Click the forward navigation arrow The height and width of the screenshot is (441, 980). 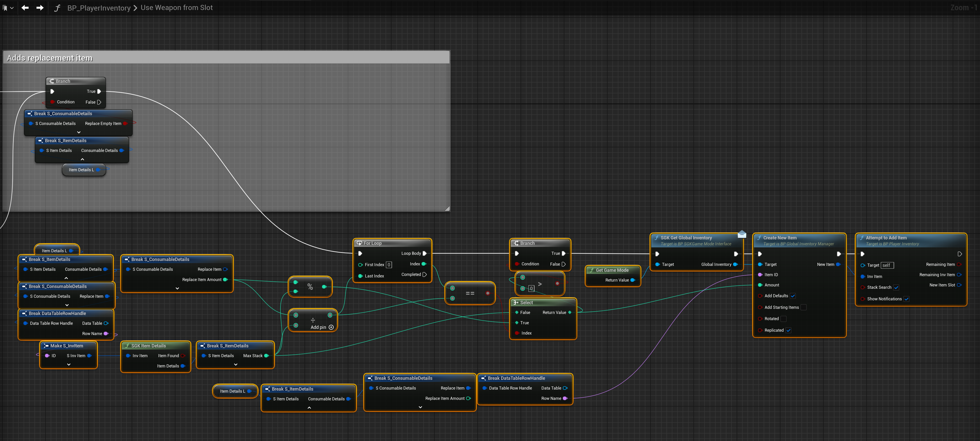click(x=40, y=8)
